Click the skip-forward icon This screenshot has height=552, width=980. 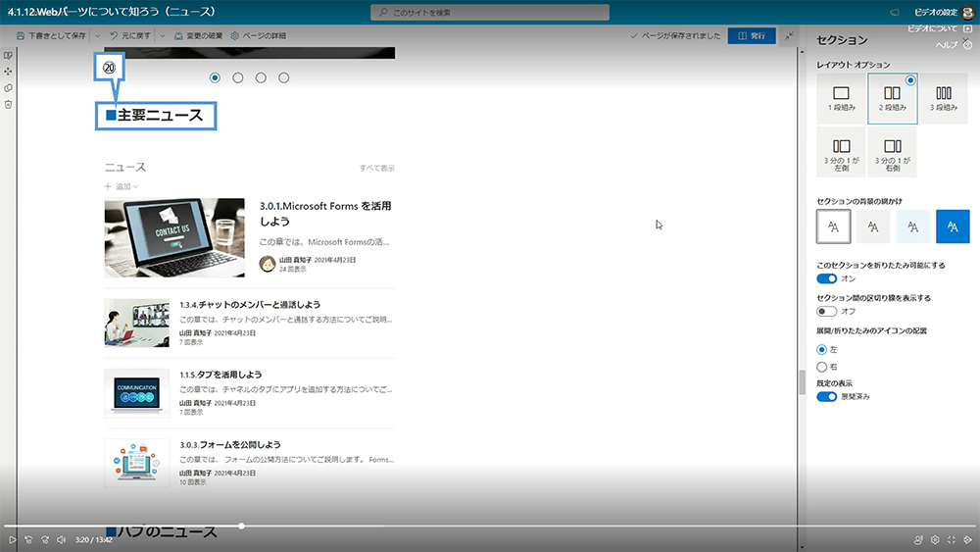click(x=45, y=539)
